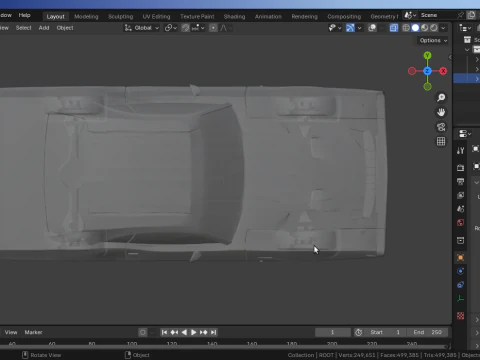Toggle Use Preview Range clock icon
The image size is (480, 360).
click(359, 332)
